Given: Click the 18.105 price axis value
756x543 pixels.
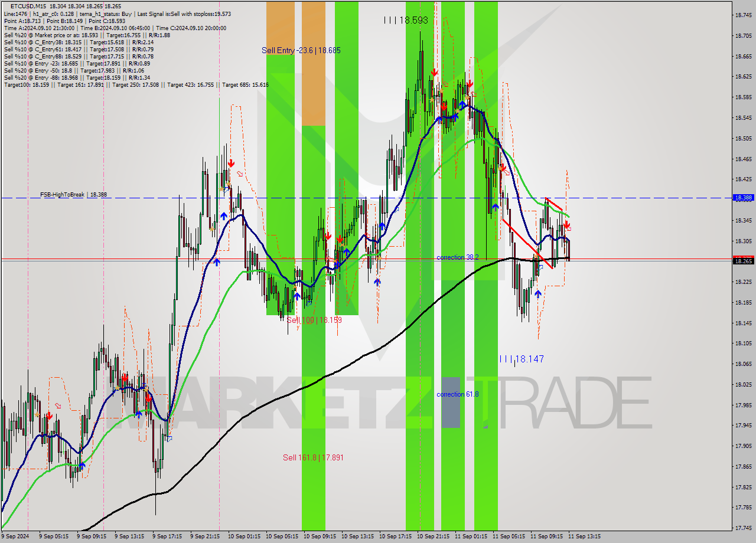Looking at the screenshot, I should point(743,343).
